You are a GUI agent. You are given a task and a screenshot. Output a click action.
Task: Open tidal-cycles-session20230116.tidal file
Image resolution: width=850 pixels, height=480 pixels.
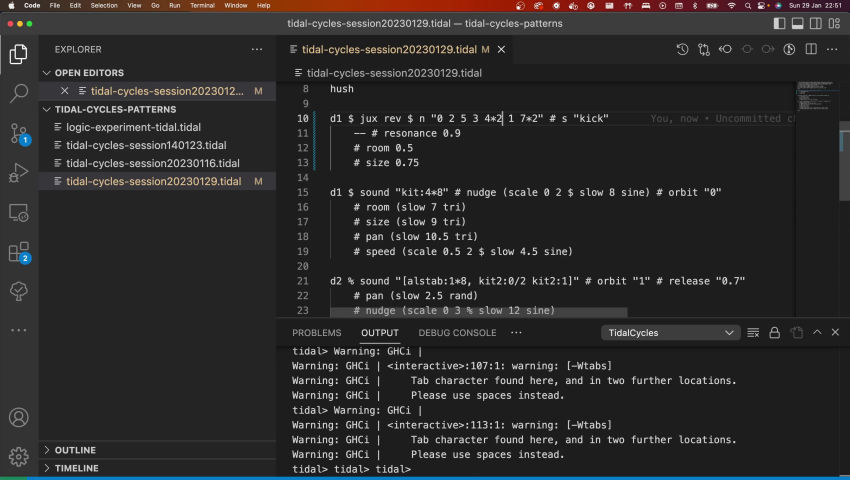pos(157,163)
